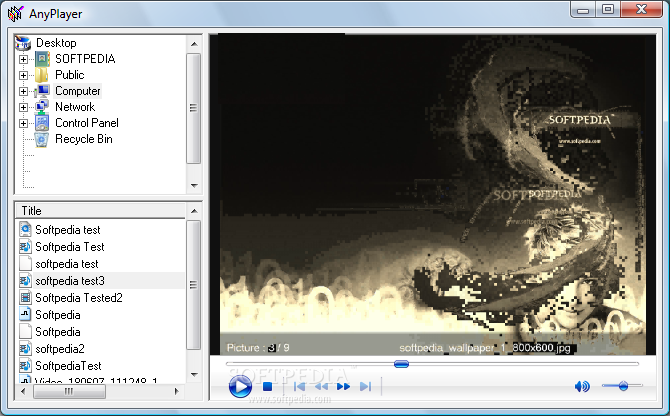Select 'SoftpediaTest' in file list
This screenshot has width=670, height=416.
point(101,366)
